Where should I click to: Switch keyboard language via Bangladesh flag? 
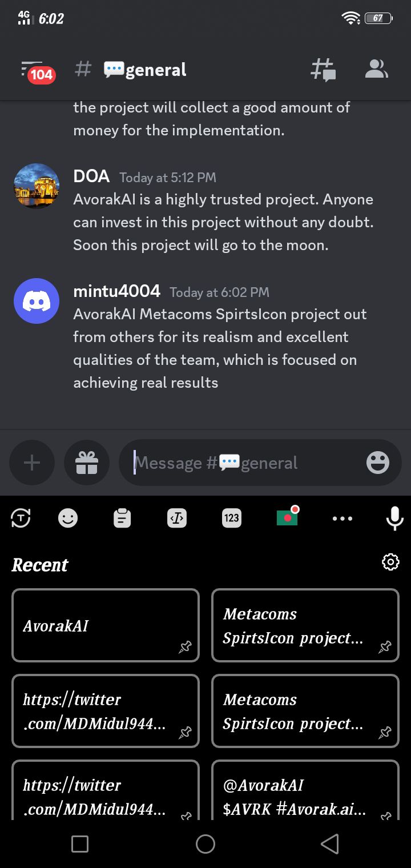pyautogui.click(x=287, y=517)
